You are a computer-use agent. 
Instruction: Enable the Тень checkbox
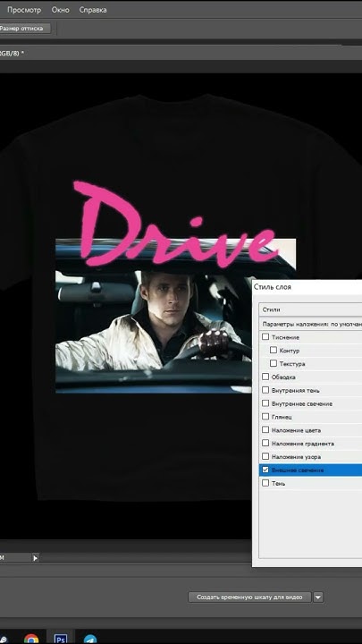[x=265, y=483]
